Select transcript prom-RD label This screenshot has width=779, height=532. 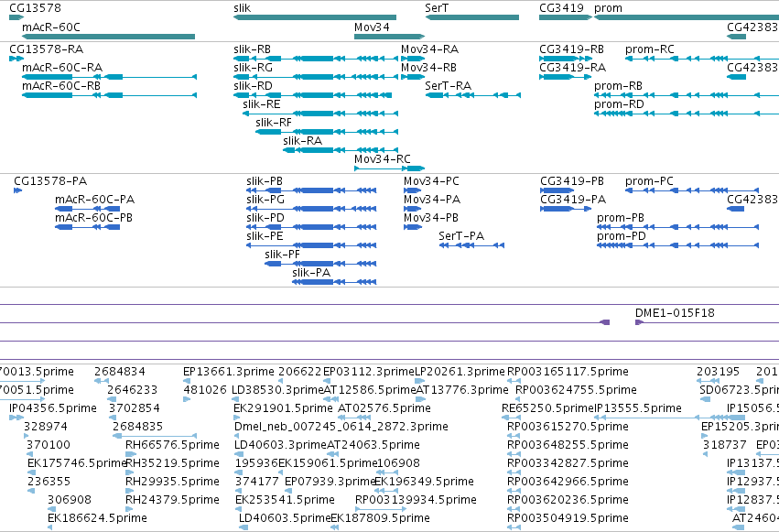click(x=619, y=104)
